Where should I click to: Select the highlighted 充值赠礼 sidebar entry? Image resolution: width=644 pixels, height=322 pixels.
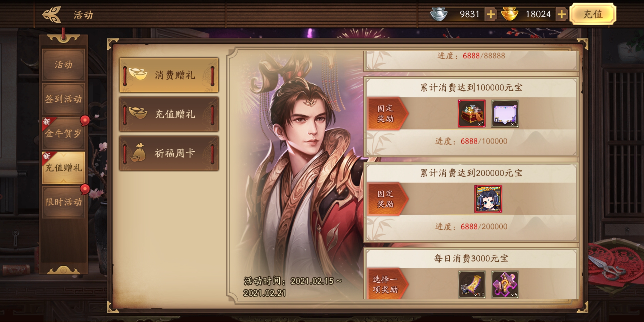tap(64, 168)
